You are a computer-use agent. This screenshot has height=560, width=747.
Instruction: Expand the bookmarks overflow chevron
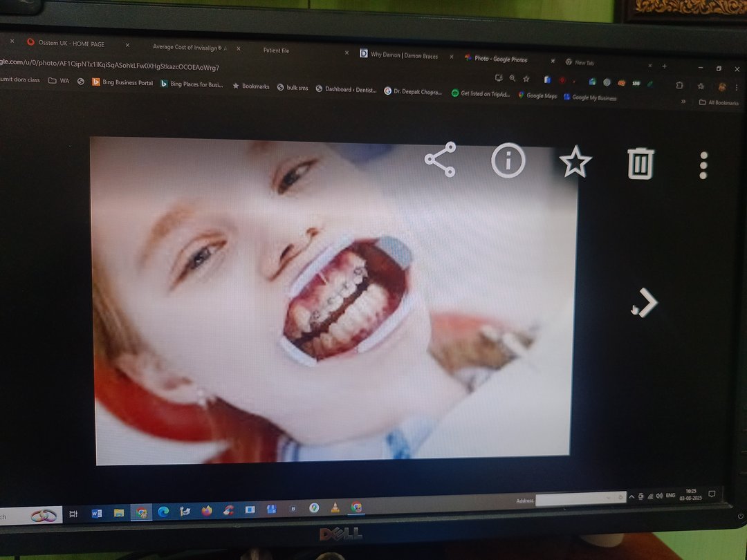click(683, 102)
